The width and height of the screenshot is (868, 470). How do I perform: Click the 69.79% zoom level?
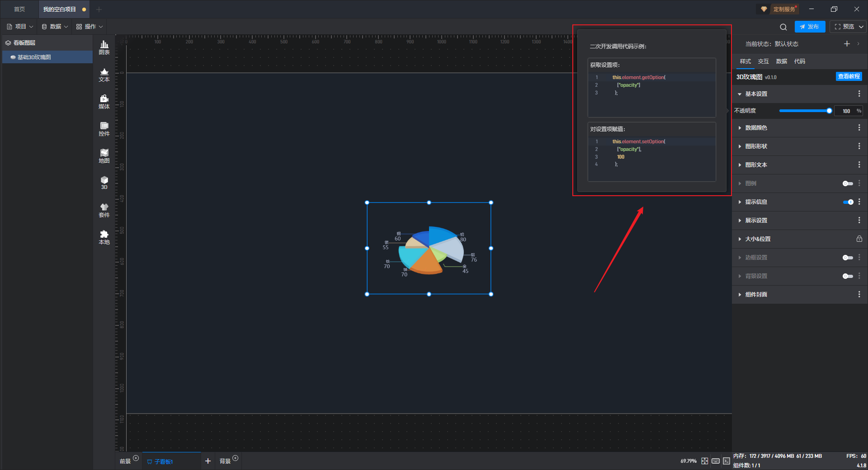(x=689, y=461)
